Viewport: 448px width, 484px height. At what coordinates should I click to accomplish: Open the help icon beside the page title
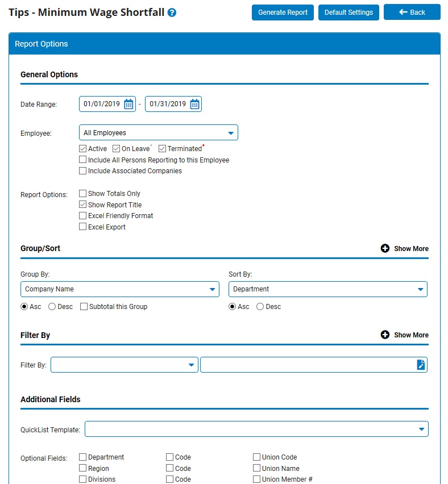(x=172, y=12)
